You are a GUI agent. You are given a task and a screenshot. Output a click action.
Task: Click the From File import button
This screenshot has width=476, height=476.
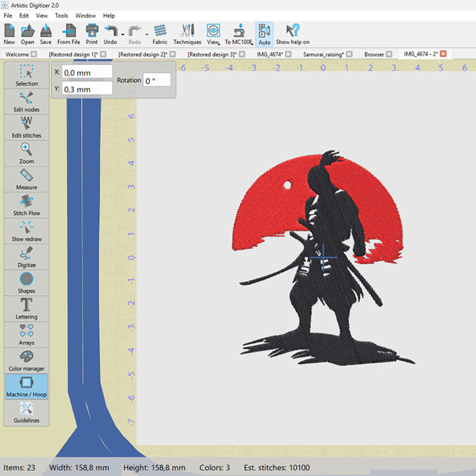click(68, 33)
